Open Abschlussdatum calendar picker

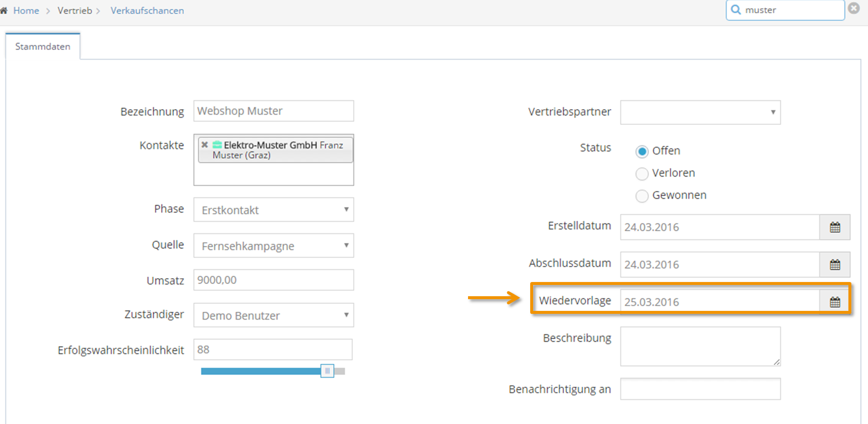pyautogui.click(x=835, y=264)
